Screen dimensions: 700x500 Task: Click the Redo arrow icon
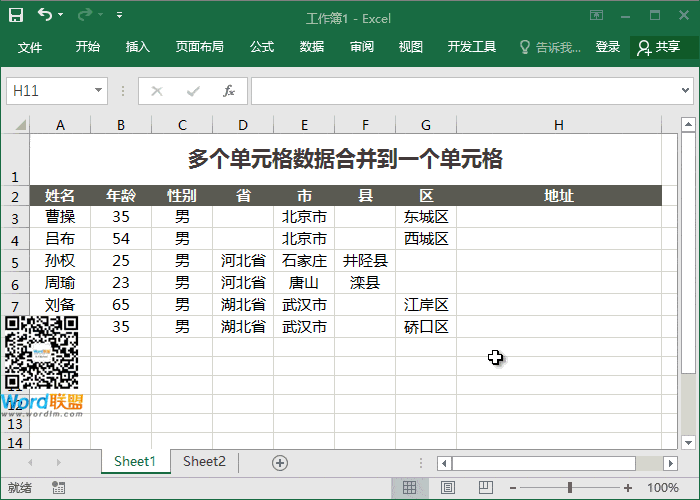click(x=84, y=15)
